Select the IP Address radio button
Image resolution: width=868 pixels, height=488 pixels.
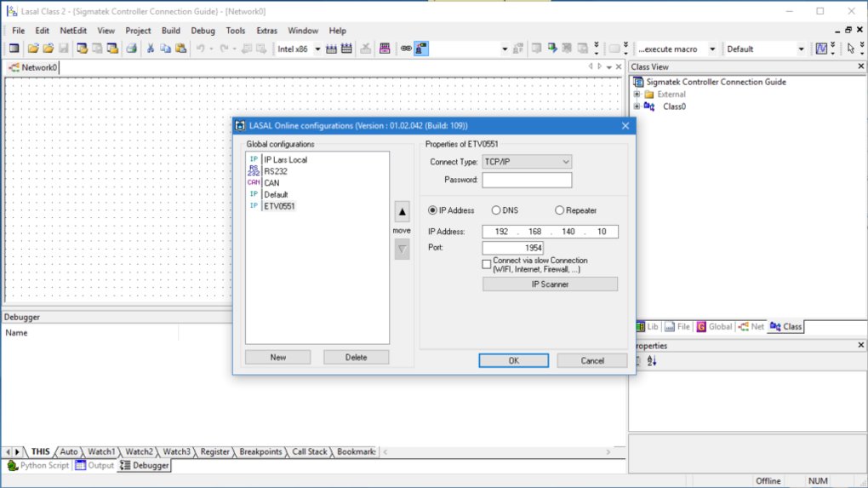pos(432,210)
